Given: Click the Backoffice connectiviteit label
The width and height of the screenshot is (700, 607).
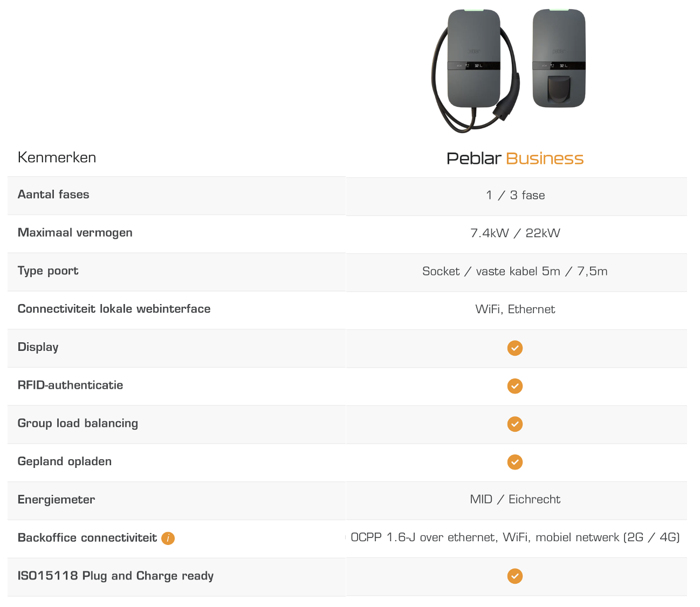Looking at the screenshot, I should point(87,538).
